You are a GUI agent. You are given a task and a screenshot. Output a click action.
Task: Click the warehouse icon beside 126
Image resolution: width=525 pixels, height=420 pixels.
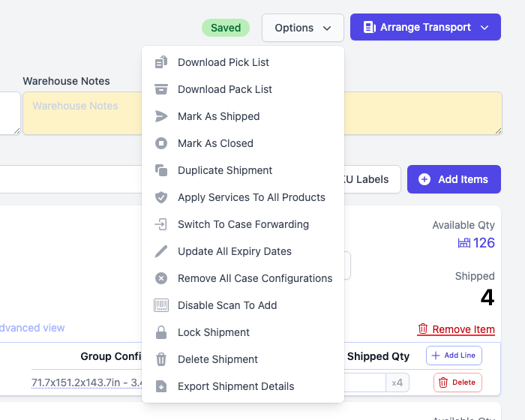pos(464,243)
